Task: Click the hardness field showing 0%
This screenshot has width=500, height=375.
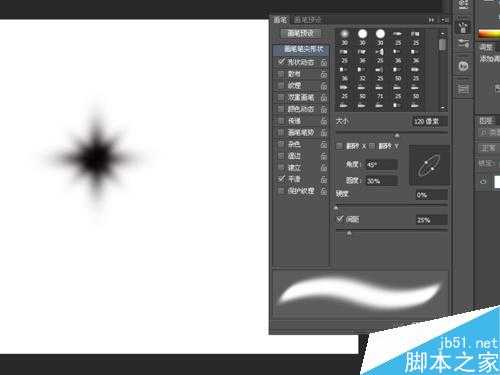Action: point(431,195)
